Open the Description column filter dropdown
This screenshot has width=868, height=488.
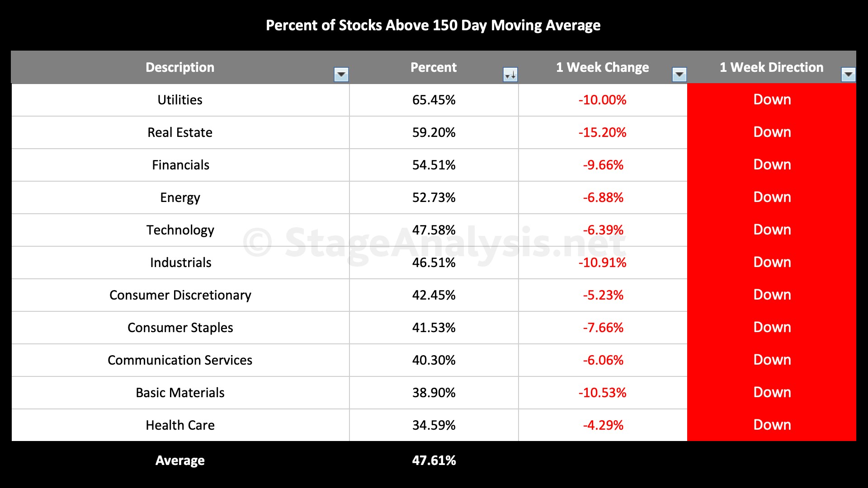point(341,74)
